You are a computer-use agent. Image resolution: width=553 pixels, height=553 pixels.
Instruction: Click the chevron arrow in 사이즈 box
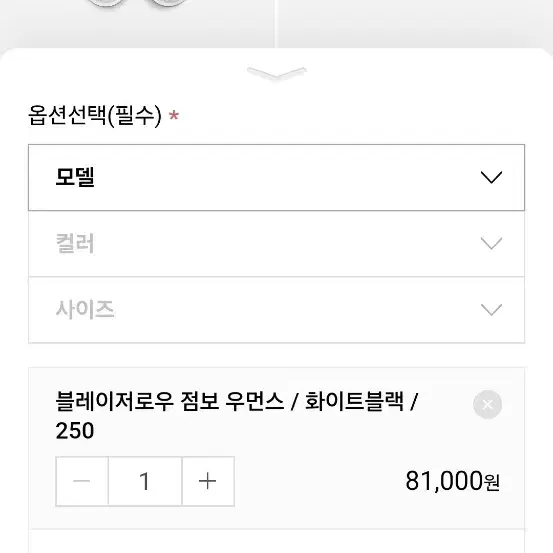coord(491,310)
